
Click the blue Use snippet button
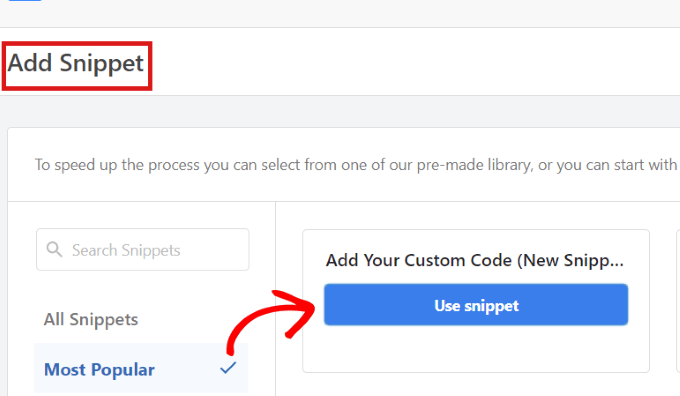[476, 304]
